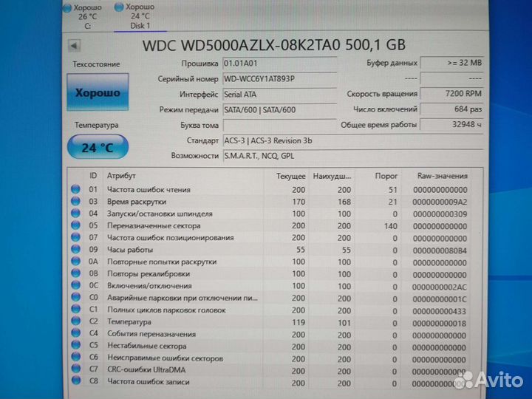Select attribute text Повторные попытки раскрутки
532x399 pixels.
[162, 262]
